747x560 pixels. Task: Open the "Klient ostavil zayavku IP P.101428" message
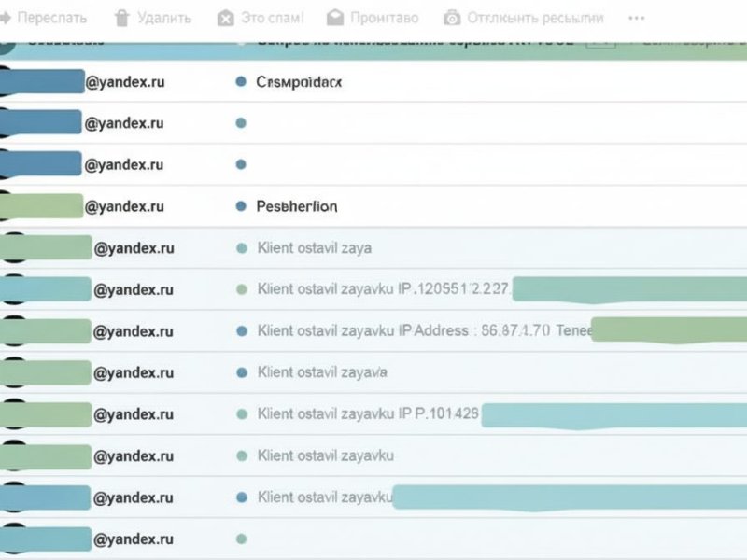click(x=368, y=413)
